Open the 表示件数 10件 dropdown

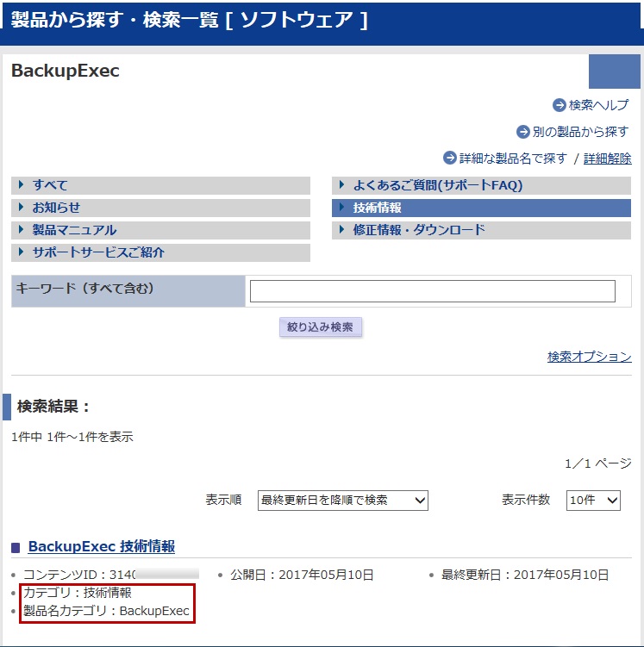pos(593,501)
